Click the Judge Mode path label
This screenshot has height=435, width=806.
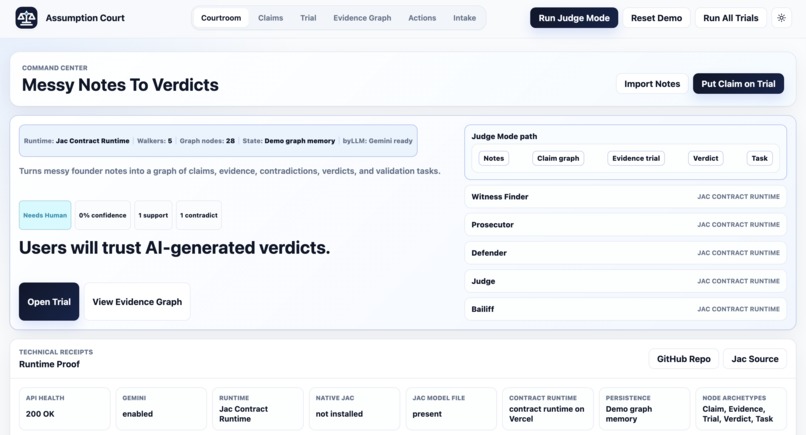(504, 136)
